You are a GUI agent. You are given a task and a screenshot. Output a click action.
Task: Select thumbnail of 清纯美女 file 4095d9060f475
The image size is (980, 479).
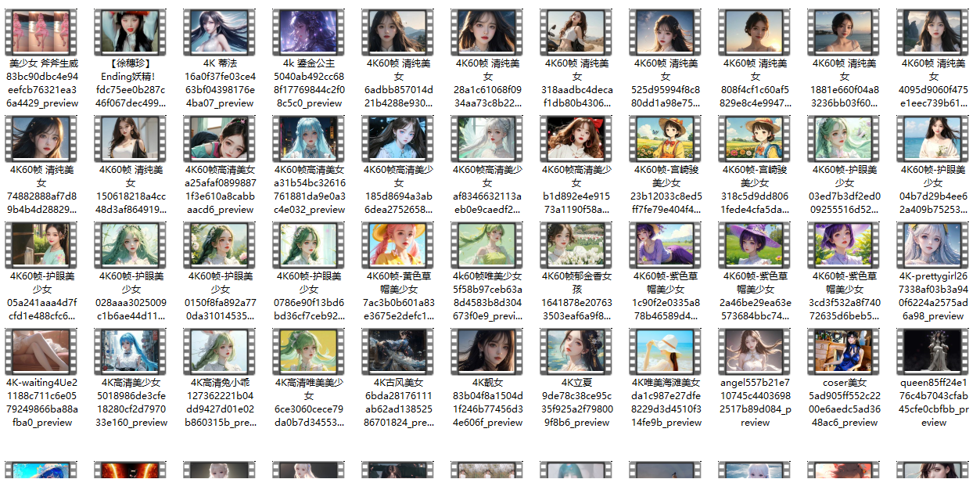pos(934,31)
